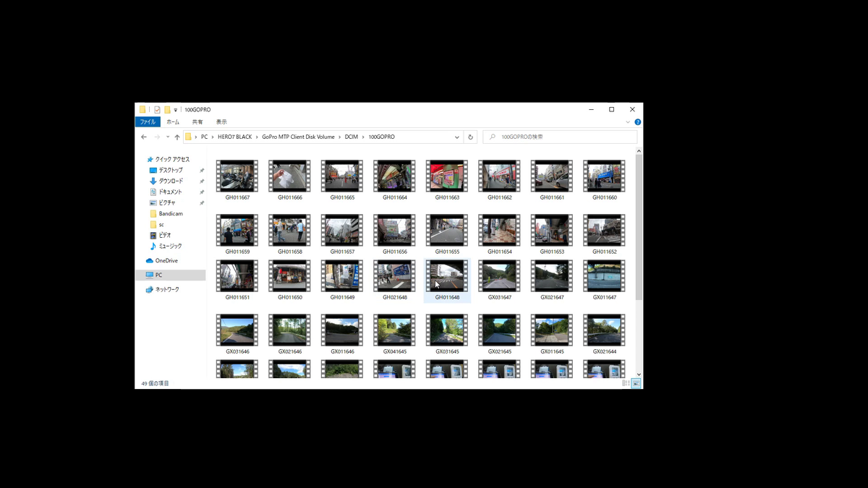Select video file GX031646
The image size is (868, 488).
point(237,335)
